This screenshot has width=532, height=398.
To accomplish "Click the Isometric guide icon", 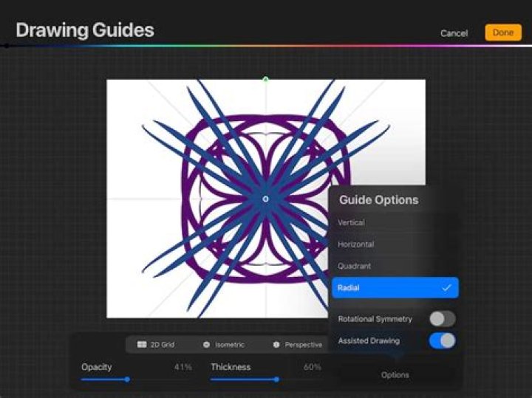I will (x=206, y=345).
